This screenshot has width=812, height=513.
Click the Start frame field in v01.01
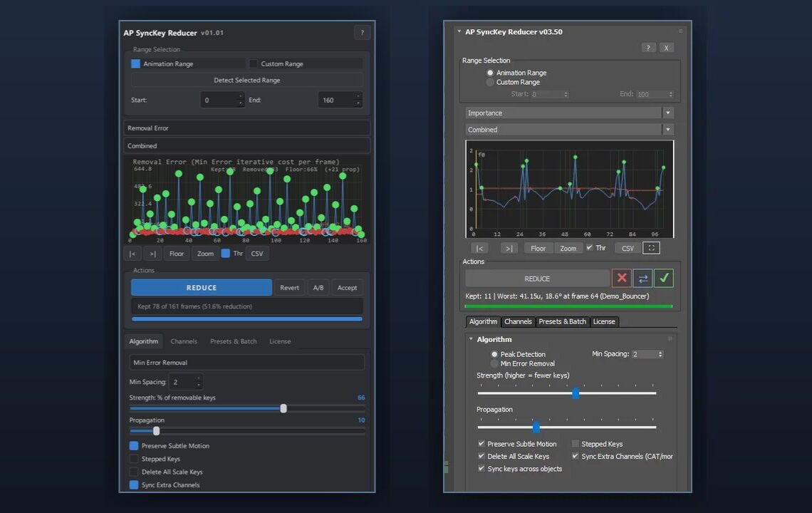coord(222,100)
